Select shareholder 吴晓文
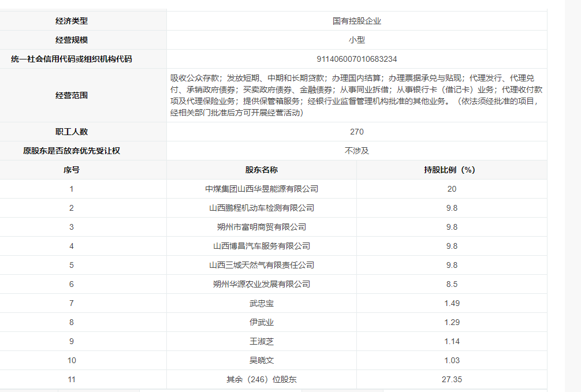The width and height of the screenshot is (581, 392). click(x=262, y=360)
